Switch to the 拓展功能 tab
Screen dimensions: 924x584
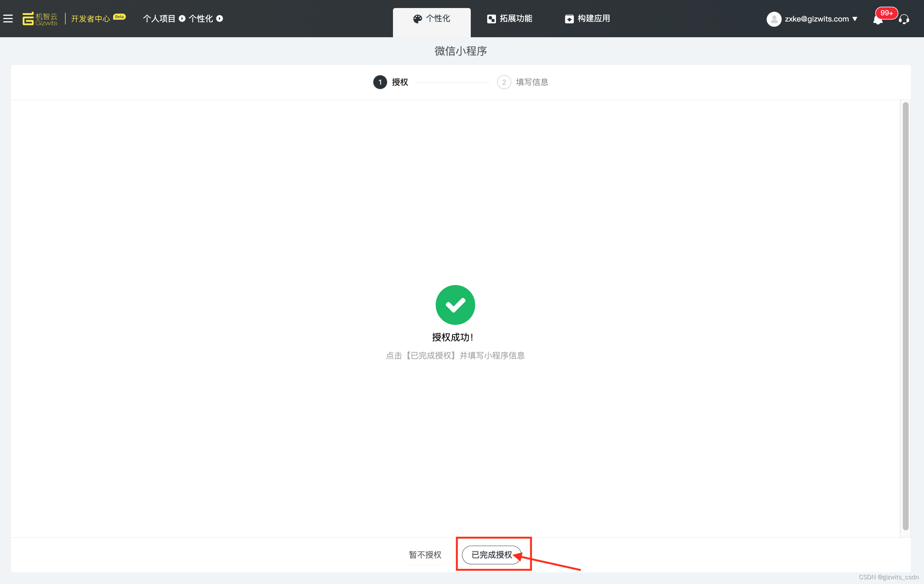point(509,19)
